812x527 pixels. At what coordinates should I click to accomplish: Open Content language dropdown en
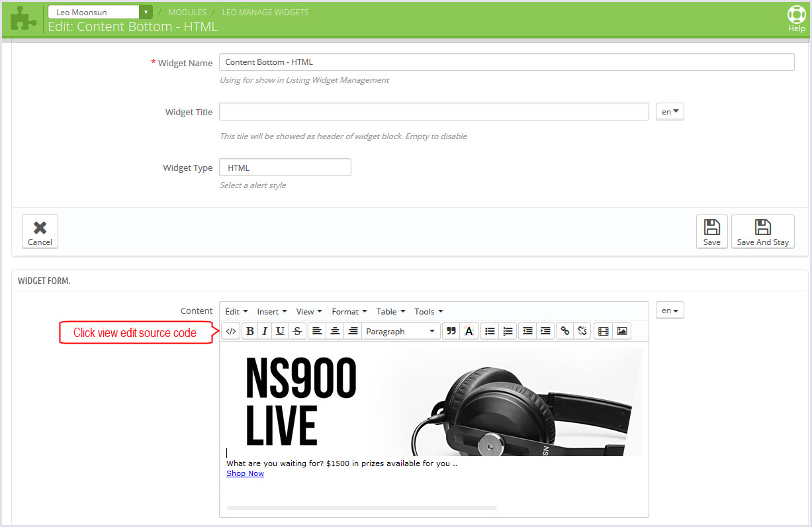click(670, 311)
